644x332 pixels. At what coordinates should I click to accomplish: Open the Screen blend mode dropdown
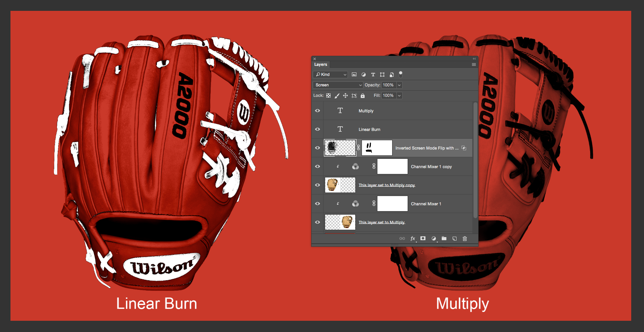pos(338,85)
